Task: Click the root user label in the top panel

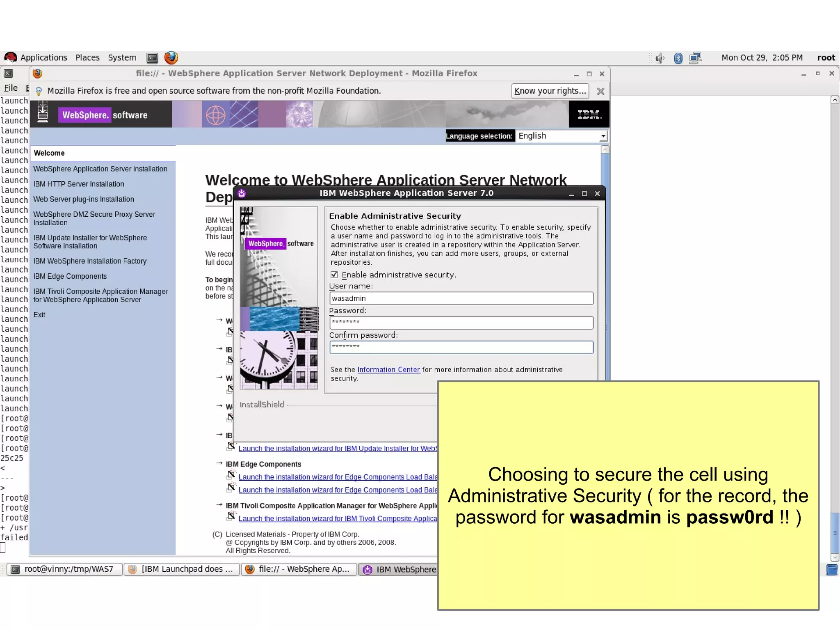Action: pos(826,57)
